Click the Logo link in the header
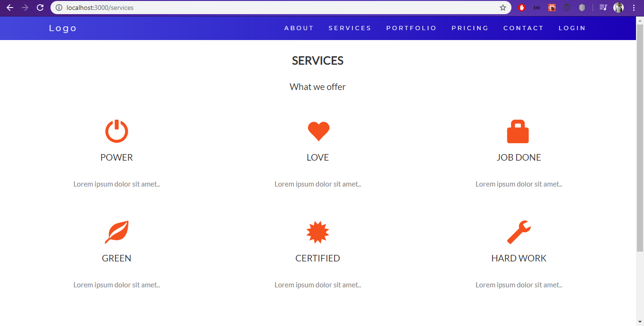Viewport: 644px width, 326px height. coord(62,28)
